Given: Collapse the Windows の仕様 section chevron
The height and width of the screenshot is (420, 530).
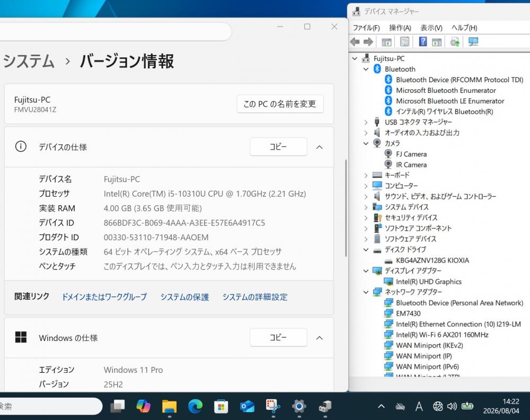Looking at the screenshot, I should [320, 338].
